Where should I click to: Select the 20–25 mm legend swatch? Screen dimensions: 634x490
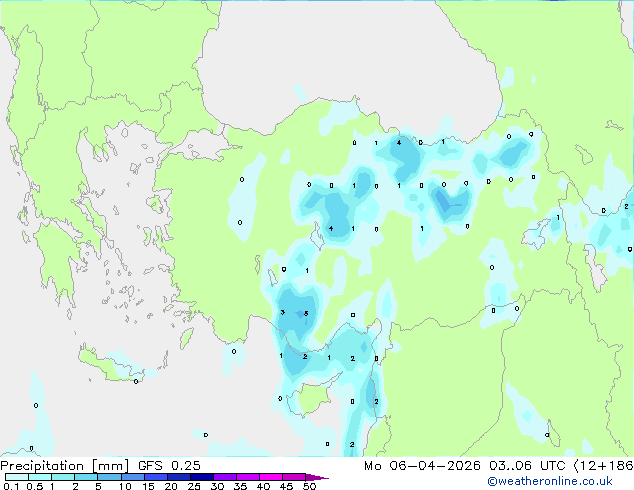pos(179,477)
